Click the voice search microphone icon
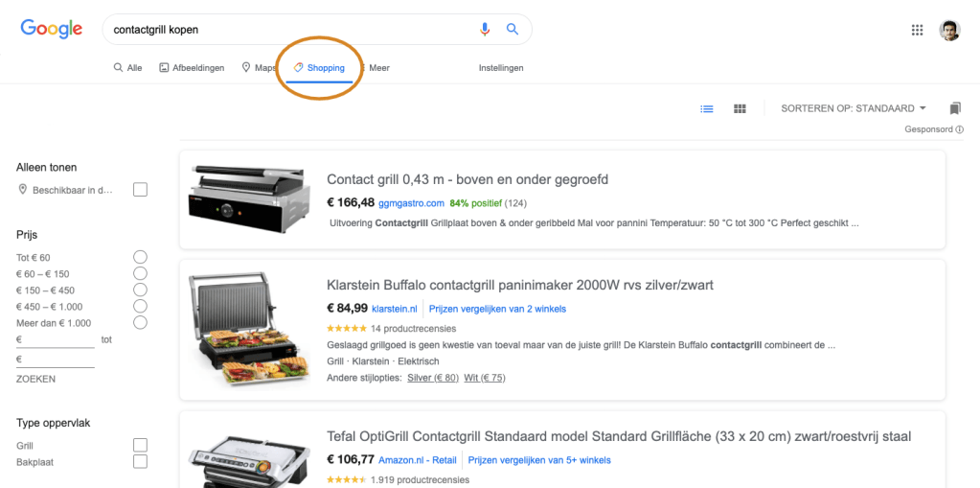The width and height of the screenshot is (980, 488). (485, 29)
